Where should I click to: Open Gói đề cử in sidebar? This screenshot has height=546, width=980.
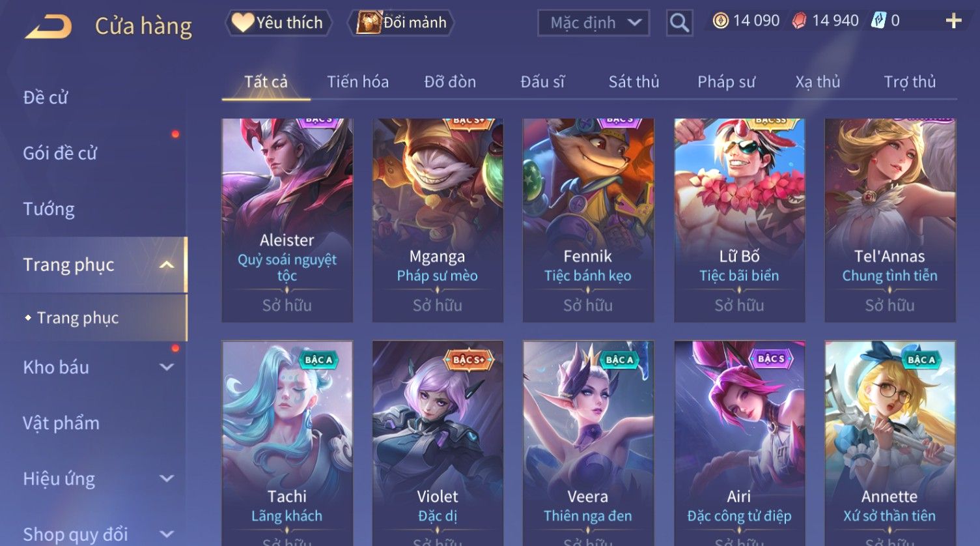coord(60,153)
